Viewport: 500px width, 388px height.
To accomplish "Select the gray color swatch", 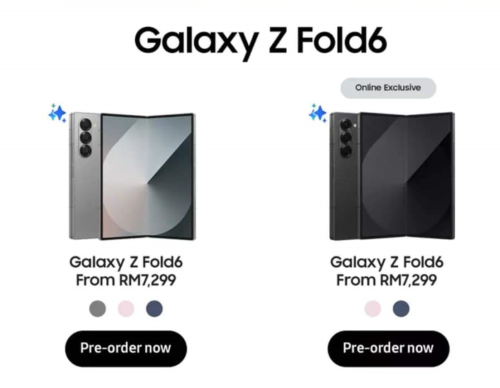I will (98, 308).
